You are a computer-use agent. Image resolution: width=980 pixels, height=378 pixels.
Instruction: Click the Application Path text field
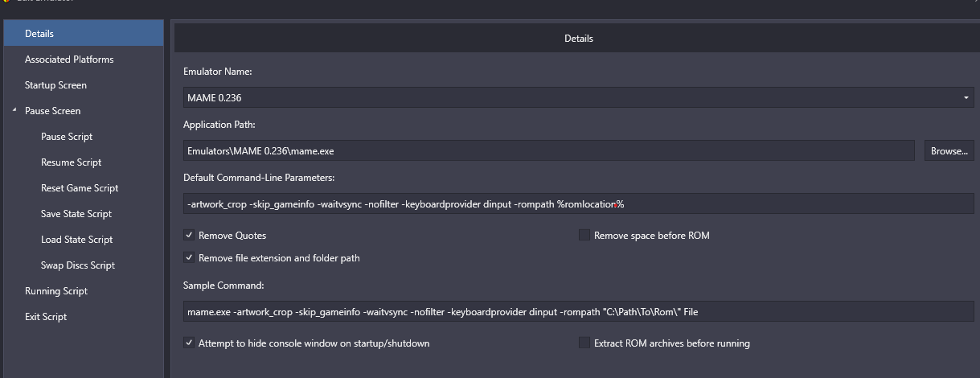pyautogui.click(x=549, y=150)
